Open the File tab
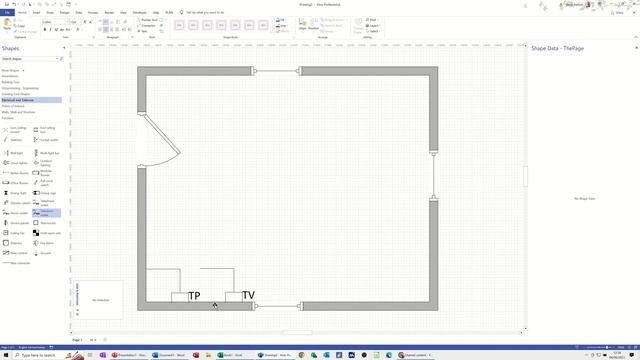 click(7, 13)
